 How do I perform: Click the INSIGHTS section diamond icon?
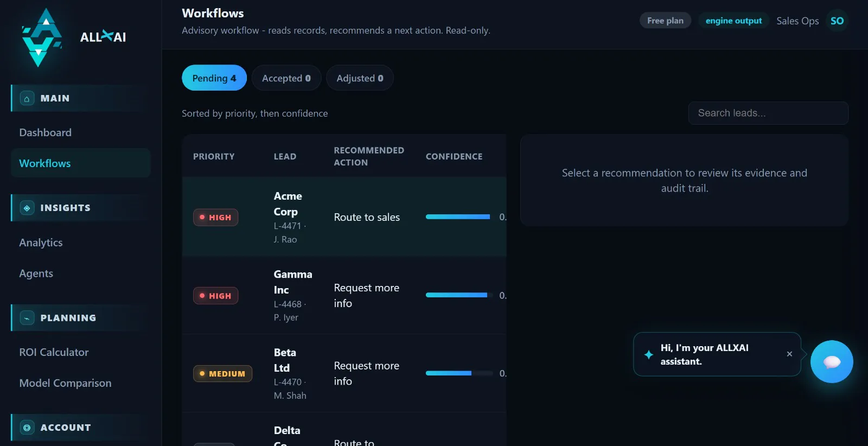27,208
